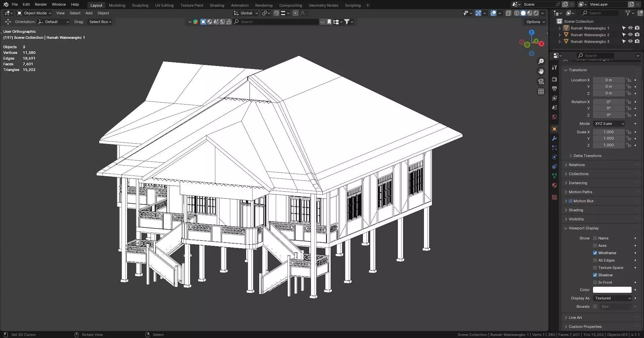Click the Options button in viewport

(x=536, y=22)
